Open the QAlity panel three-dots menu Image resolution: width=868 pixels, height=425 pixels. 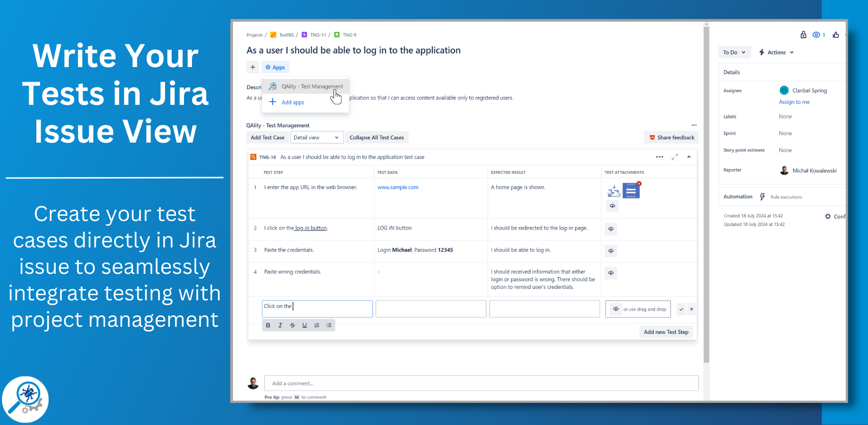[x=694, y=125]
